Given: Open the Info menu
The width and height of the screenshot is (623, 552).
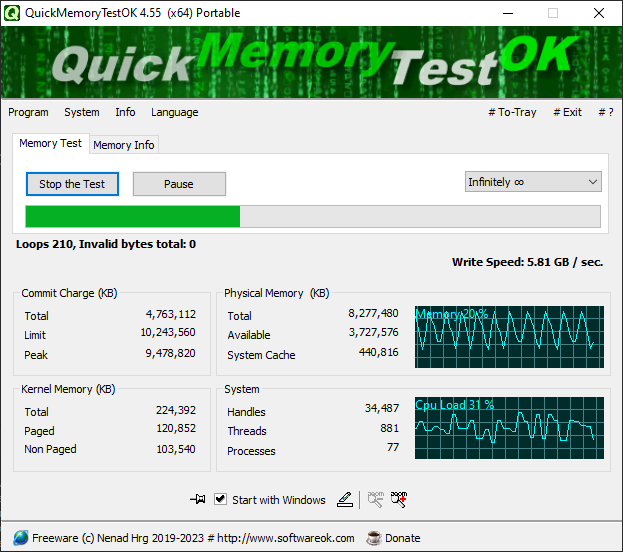Looking at the screenshot, I should tap(125, 112).
